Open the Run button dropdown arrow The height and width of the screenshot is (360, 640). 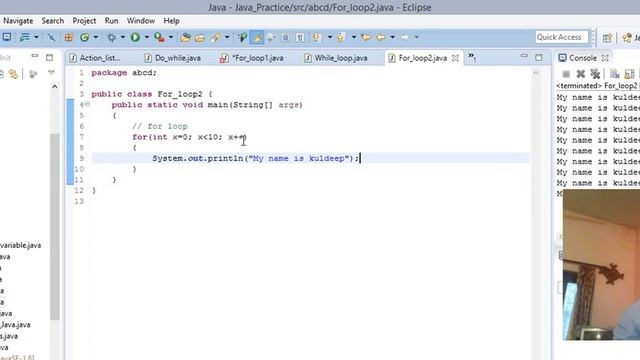[x=147, y=38]
